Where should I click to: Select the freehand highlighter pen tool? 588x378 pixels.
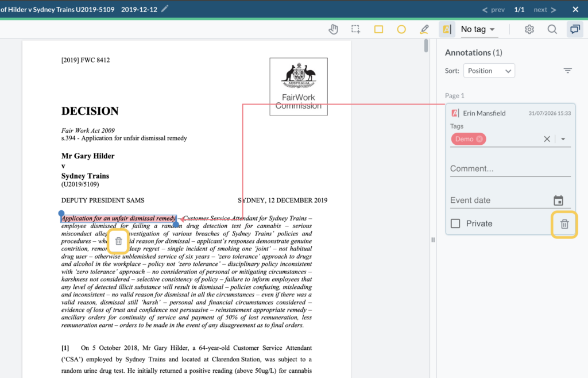click(x=424, y=29)
